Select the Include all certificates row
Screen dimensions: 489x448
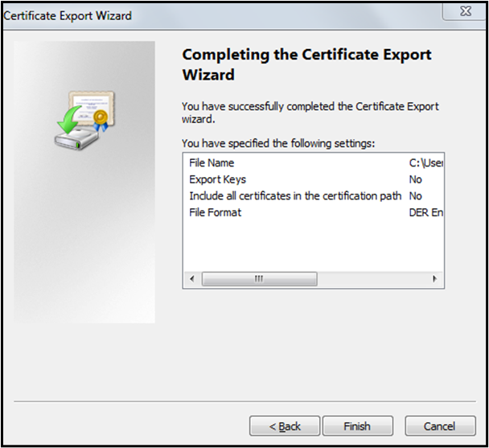(294, 196)
